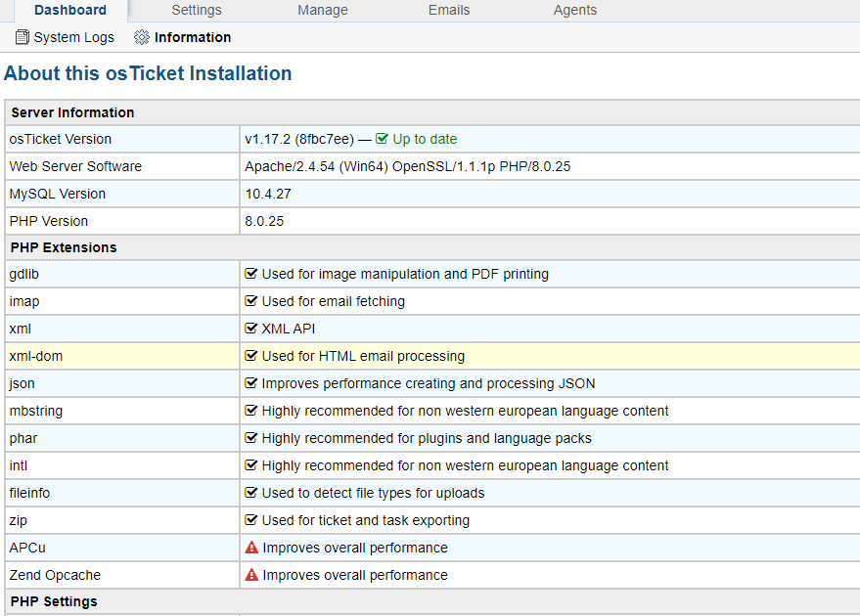Click the Information submenu link

tap(193, 37)
